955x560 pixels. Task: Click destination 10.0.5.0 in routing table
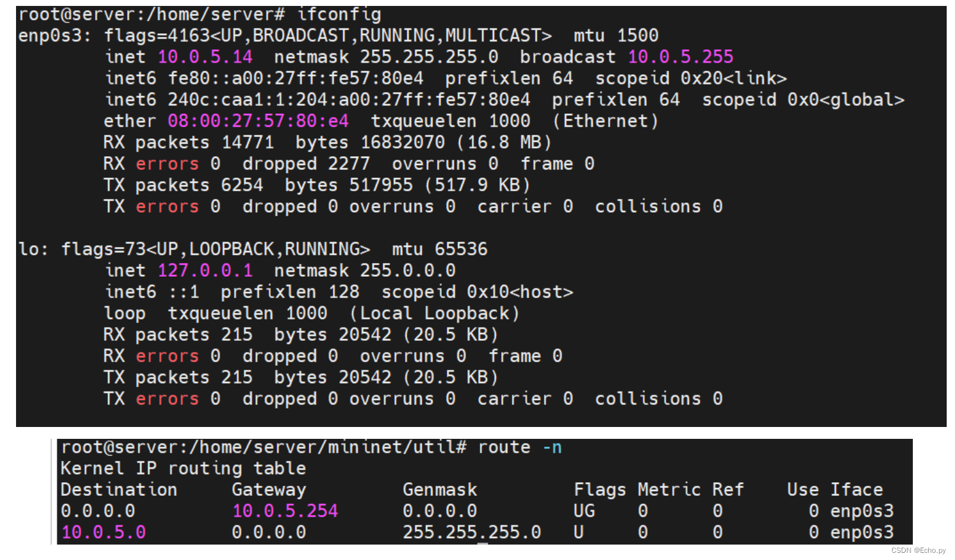coord(103,533)
